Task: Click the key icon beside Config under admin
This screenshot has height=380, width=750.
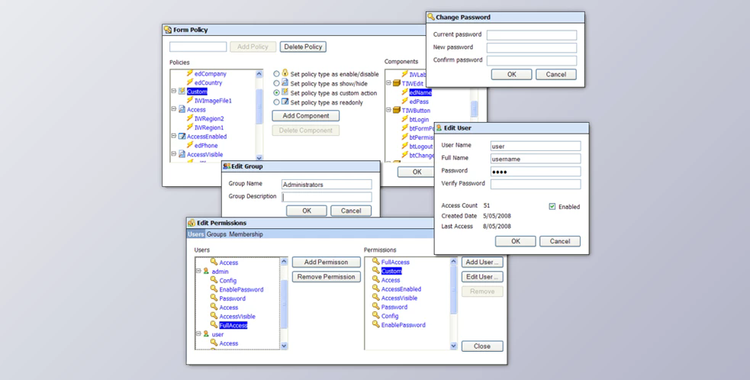Action: click(x=214, y=280)
